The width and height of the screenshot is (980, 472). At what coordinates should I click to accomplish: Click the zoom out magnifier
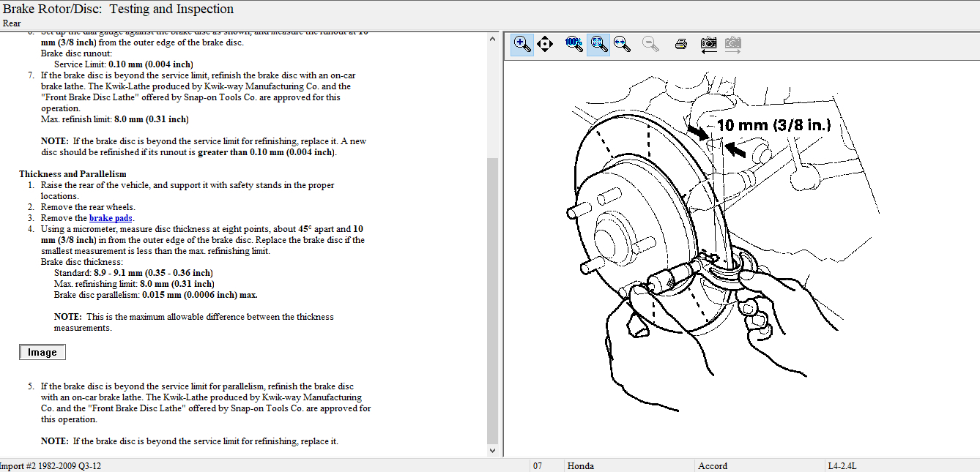click(650, 45)
